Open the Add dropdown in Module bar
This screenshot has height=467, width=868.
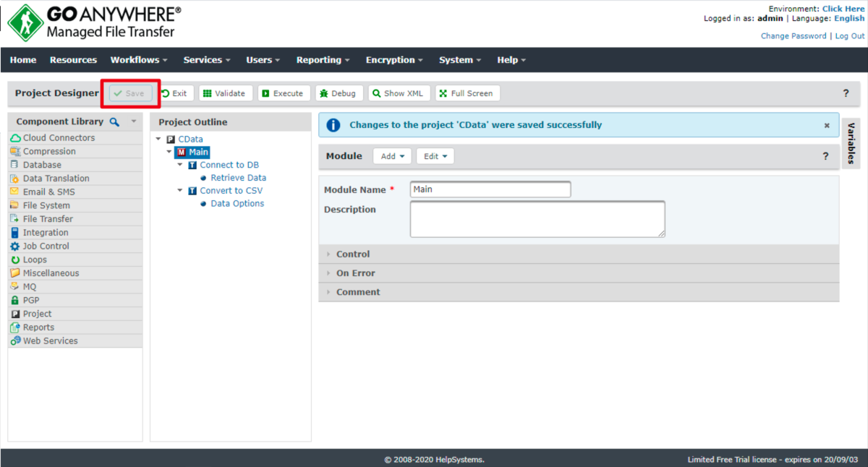392,156
